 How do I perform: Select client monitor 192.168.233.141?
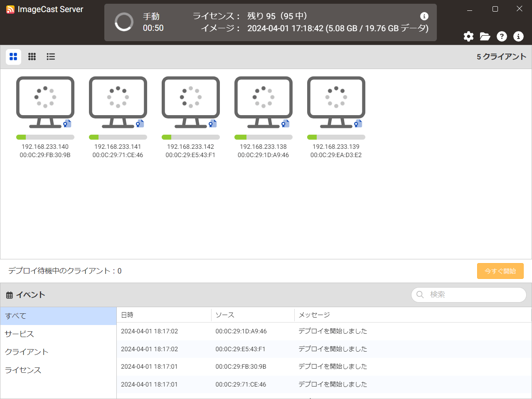118,101
